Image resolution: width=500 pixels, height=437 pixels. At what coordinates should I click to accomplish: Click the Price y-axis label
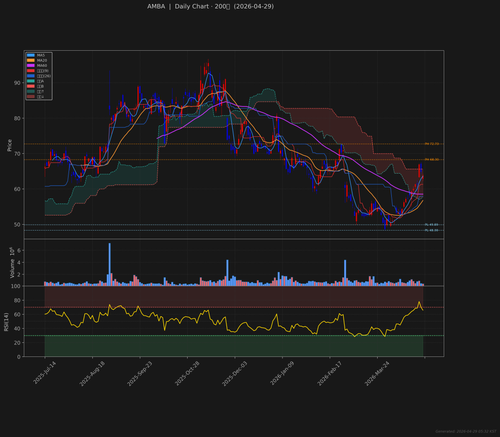coord(9,145)
